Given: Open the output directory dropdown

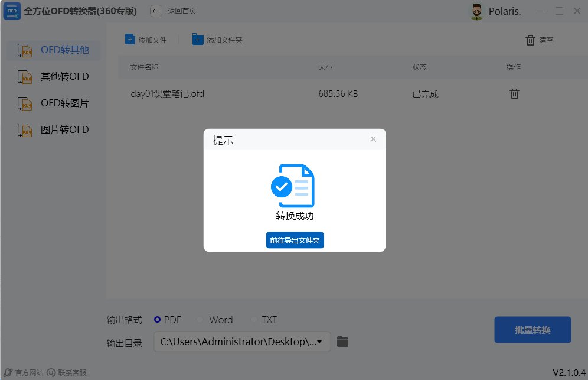Looking at the screenshot, I should pos(321,342).
